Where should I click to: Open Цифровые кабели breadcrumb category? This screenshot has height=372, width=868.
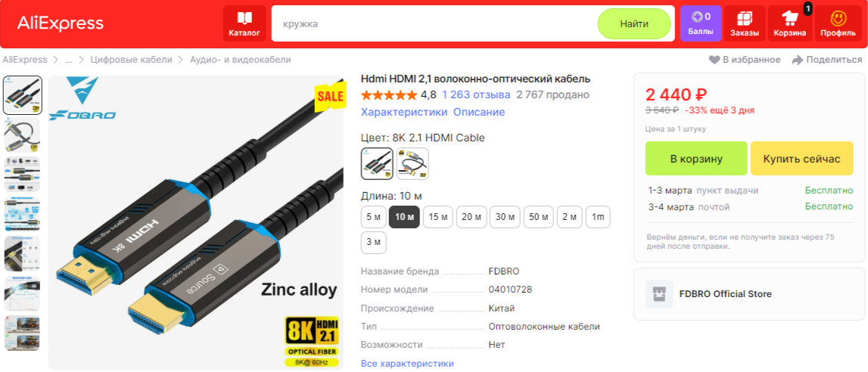coord(131,60)
